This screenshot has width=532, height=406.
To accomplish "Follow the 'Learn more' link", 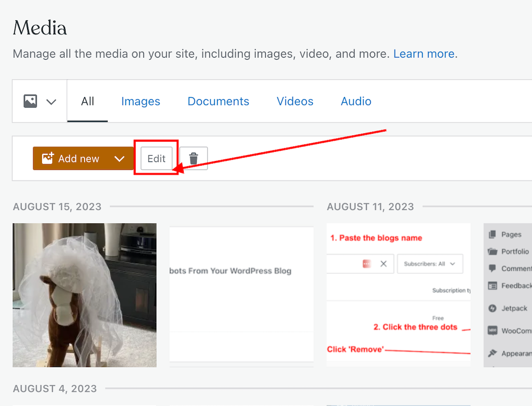I will point(424,54).
